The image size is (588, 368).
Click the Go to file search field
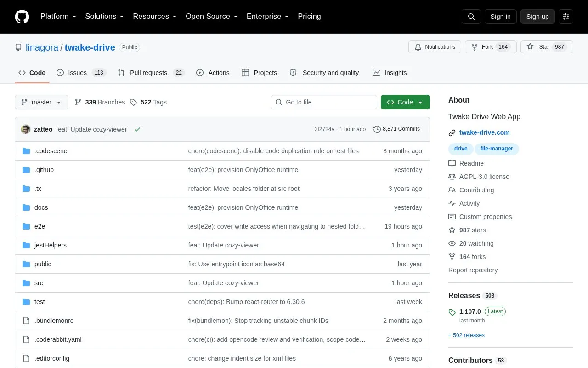point(324,102)
